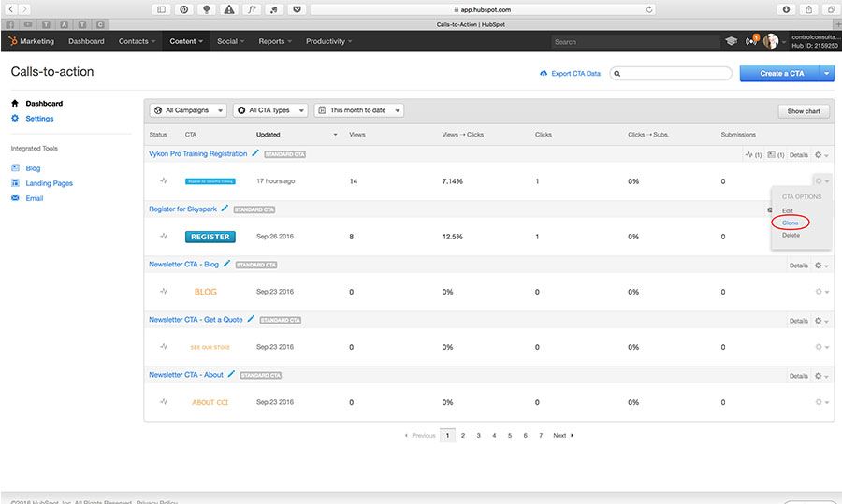Go back with the browser back arrow

pyautogui.click(x=10, y=9)
